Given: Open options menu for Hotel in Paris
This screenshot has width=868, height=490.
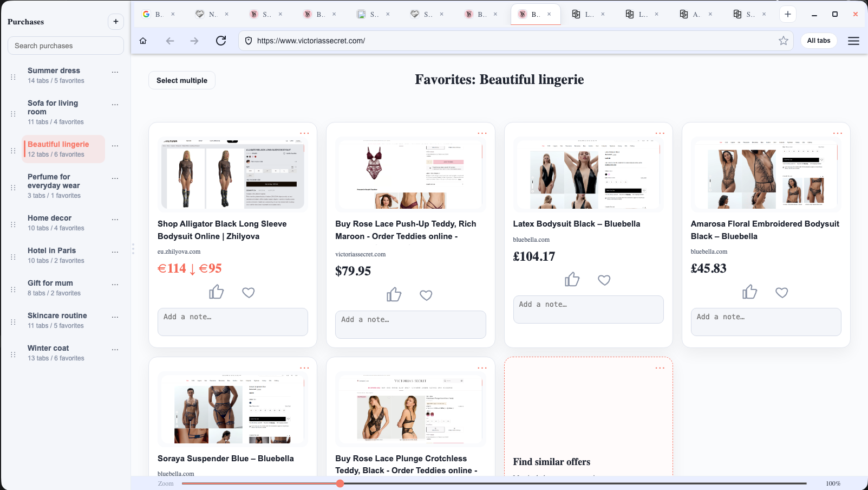Looking at the screenshot, I should 115,252.
